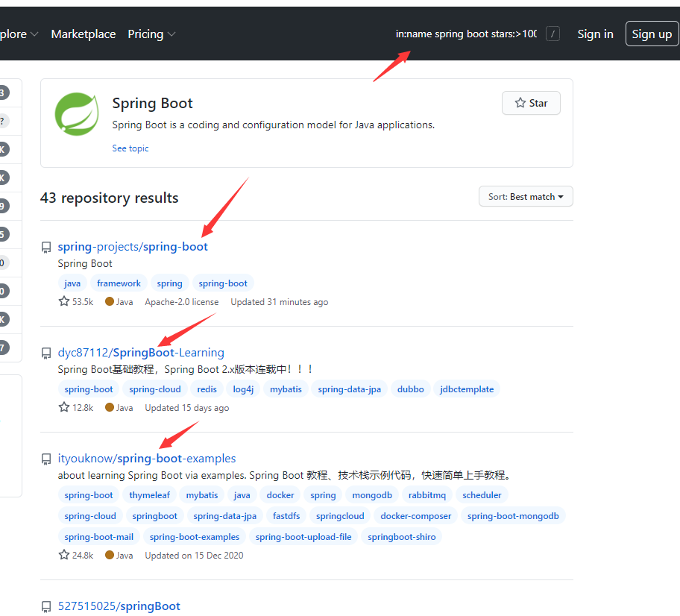Viewport: 680px width, 616px height.
Task: Star the Spring Boot topic
Action: coord(531,103)
